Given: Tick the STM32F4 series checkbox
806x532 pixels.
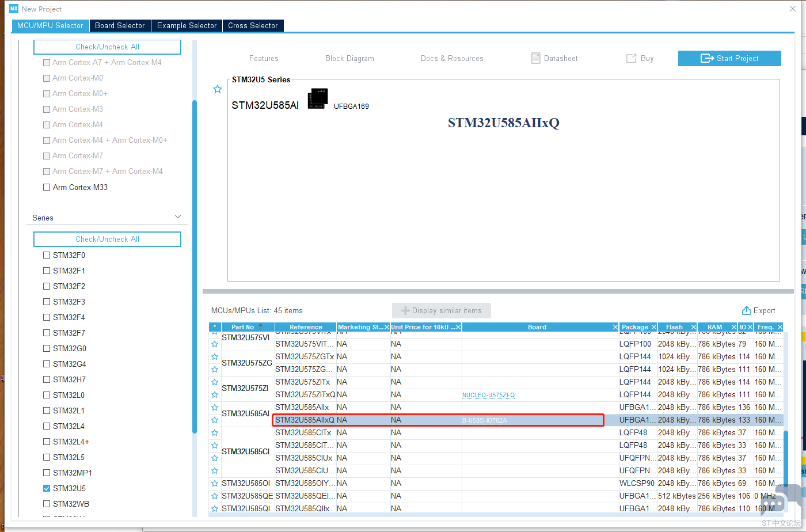Looking at the screenshot, I should (47, 317).
